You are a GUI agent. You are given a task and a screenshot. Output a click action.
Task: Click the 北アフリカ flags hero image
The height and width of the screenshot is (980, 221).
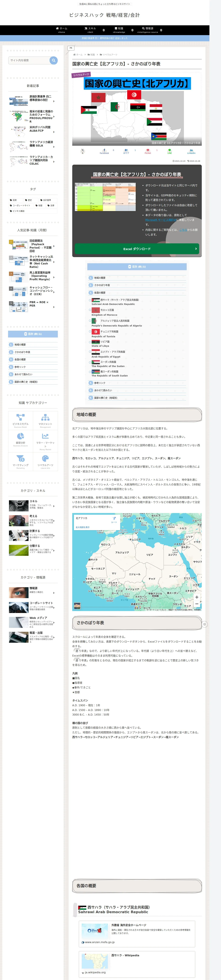pos(137,109)
